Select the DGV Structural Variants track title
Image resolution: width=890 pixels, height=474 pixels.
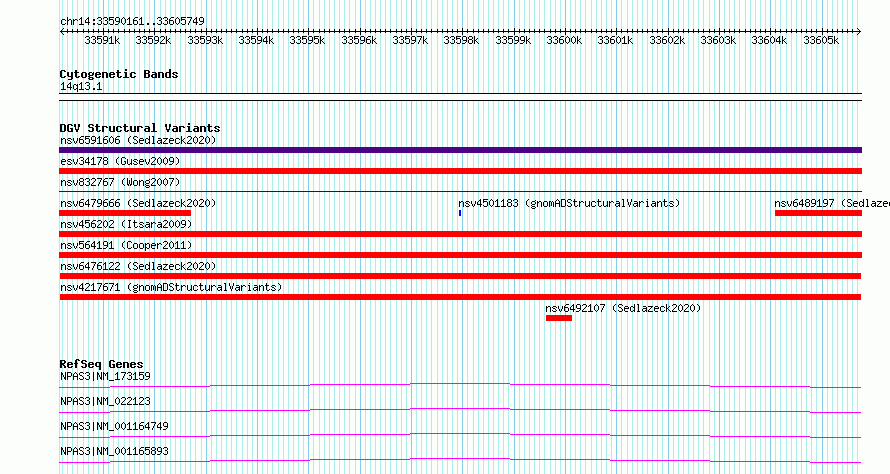tap(140, 128)
